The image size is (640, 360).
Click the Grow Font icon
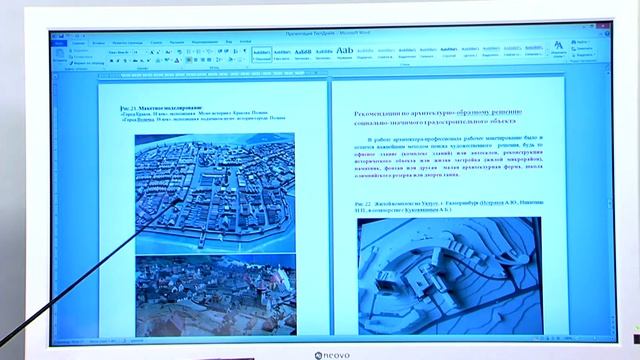[x=152, y=52]
